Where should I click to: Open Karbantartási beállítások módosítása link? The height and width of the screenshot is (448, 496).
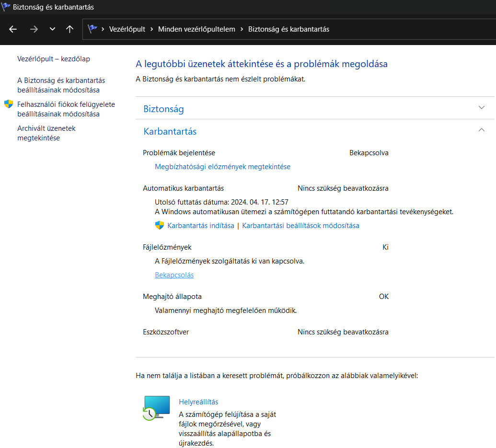tap(301, 225)
